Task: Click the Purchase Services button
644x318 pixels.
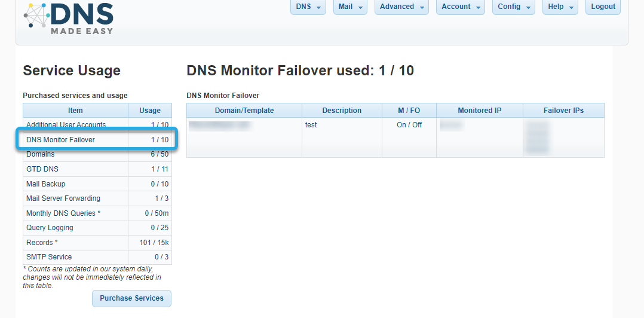Action: tap(131, 298)
